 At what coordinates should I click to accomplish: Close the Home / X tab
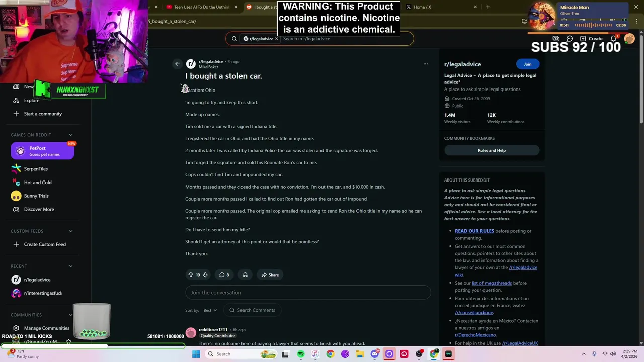pyautogui.click(x=475, y=7)
